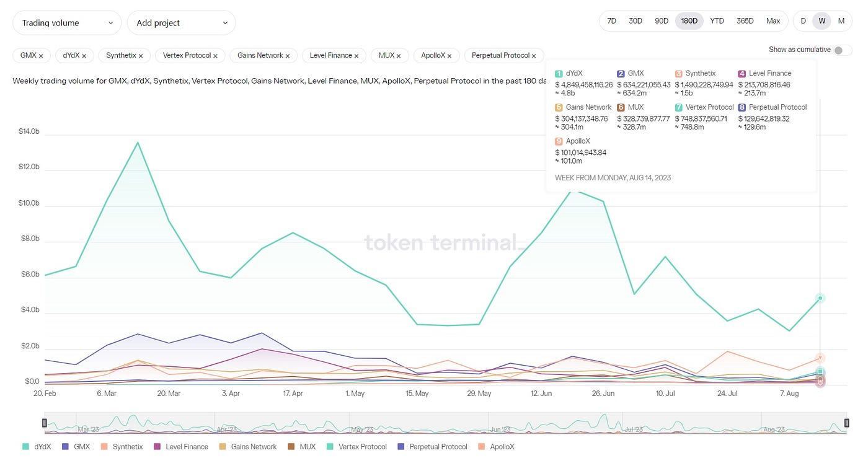This screenshot has height=458, width=868.
Task: Toggle Gains Network series in legend
Action: tap(248, 447)
